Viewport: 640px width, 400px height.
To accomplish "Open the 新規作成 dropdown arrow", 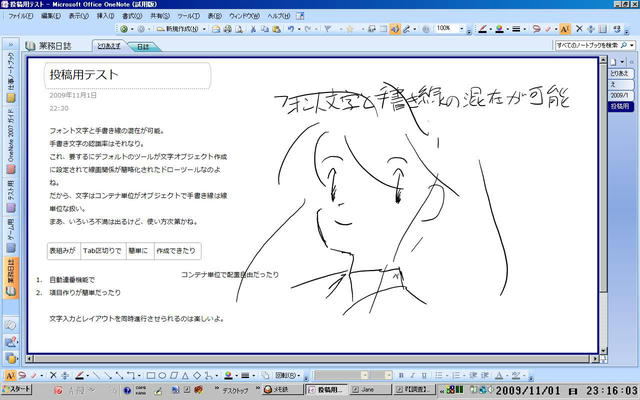I will [x=204, y=29].
